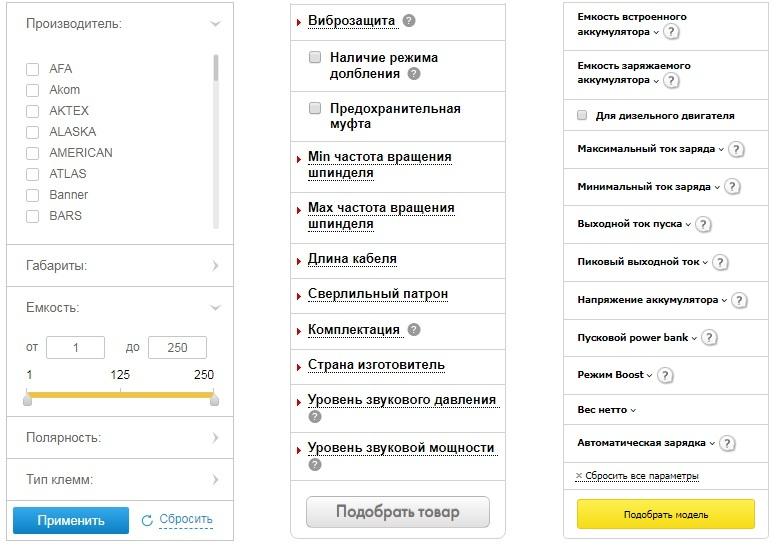Screen dimensions: 778x550
Task: Open help for Наличие режима долбления
Action: coord(414,74)
